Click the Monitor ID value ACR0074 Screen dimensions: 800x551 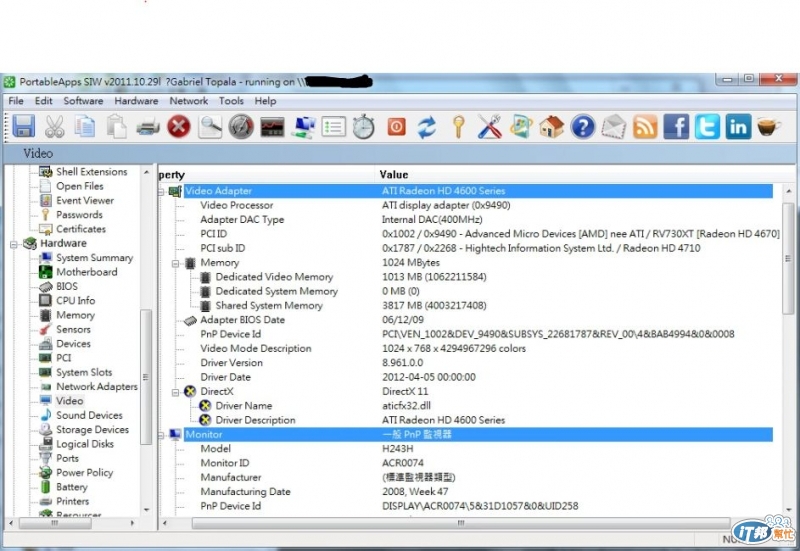403,463
